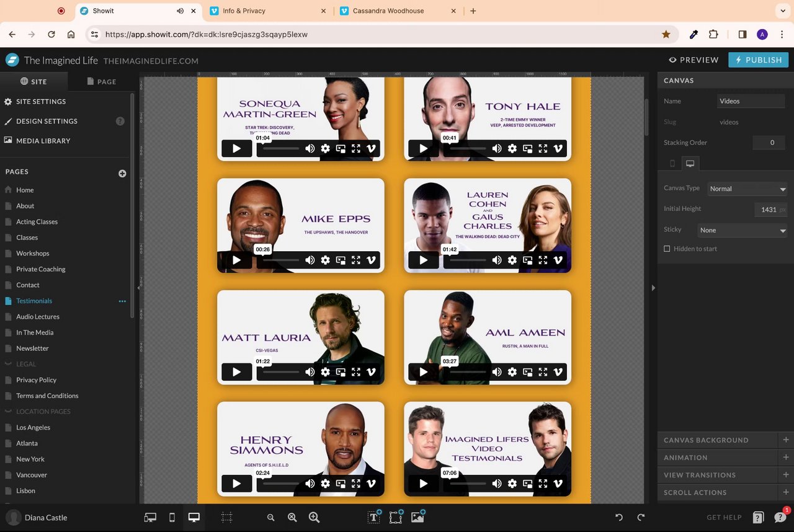The image size is (794, 532).
Task: Switch to the Info & Privacy browser tab
Action: point(269,11)
